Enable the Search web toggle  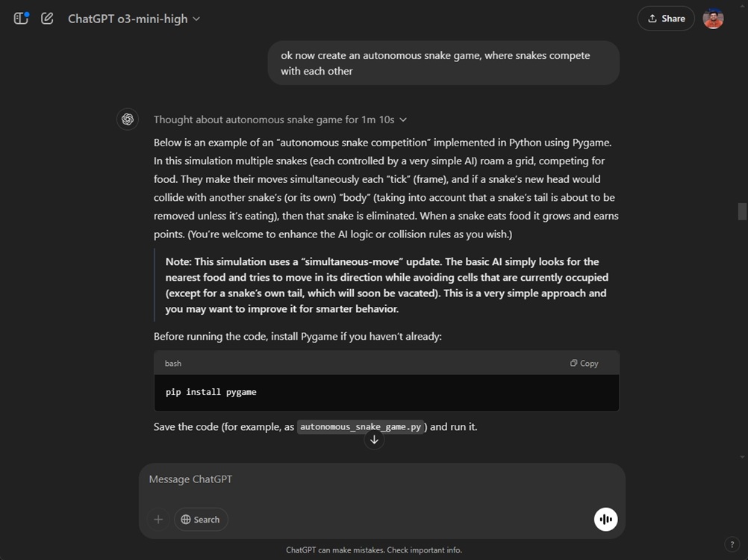pos(201,520)
